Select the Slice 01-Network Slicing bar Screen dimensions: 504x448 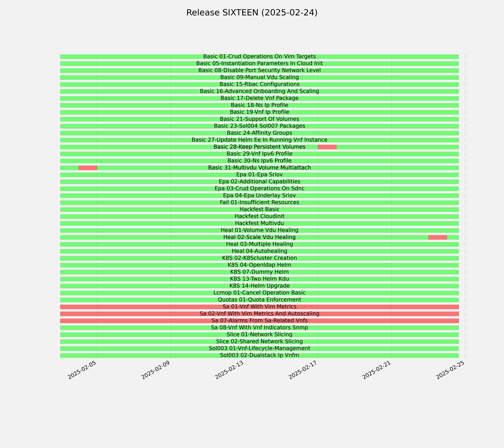pyautogui.click(x=259, y=335)
